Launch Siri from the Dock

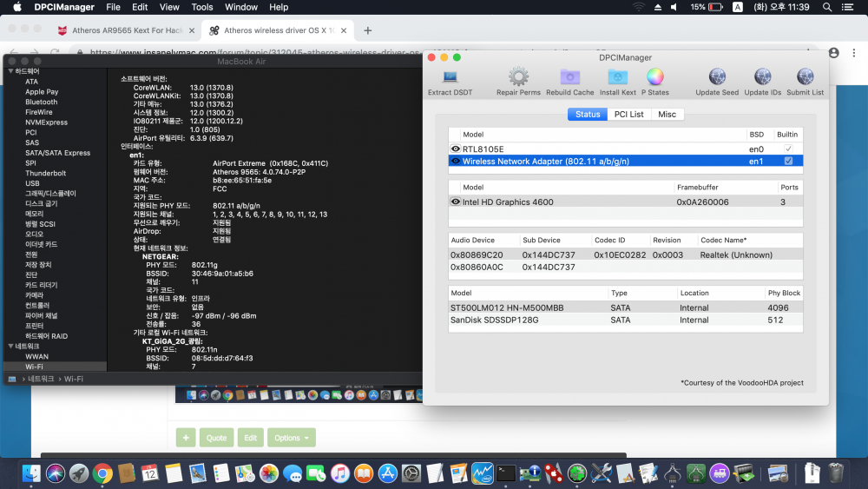click(x=56, y=473)
